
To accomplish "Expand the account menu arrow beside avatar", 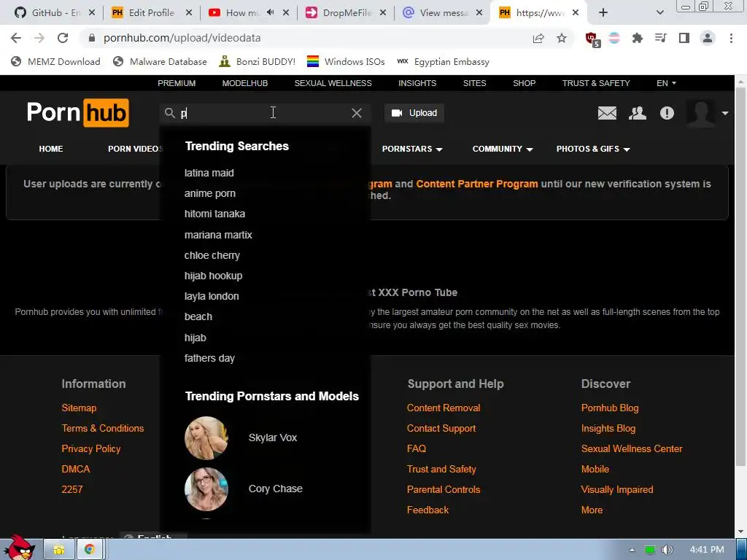I will (x=725, y=113).
